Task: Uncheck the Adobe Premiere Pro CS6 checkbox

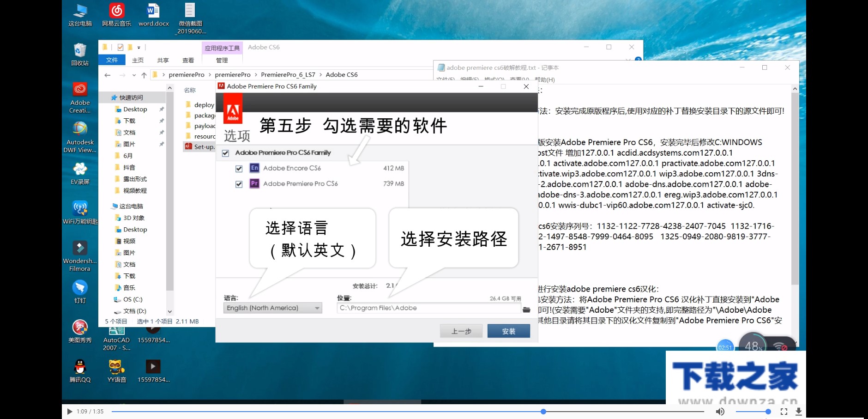Action: point(238,183)
